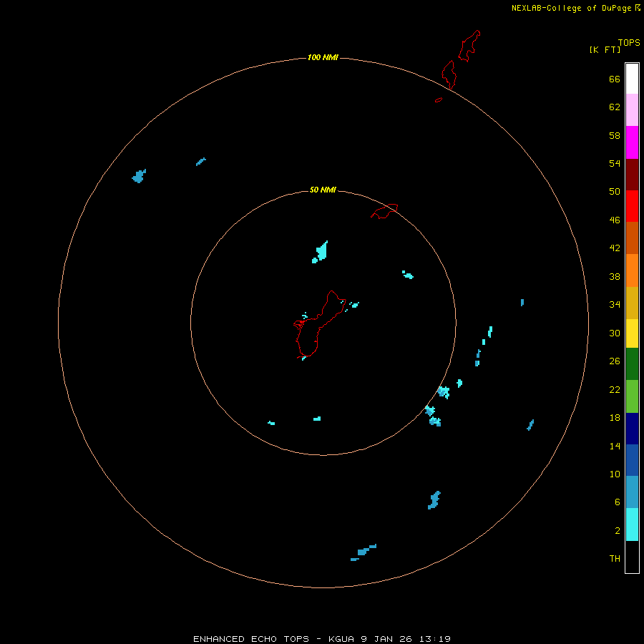Screen dimensions: 644x644
Task: Click the cyan 2 kft legend swatch
Action: [632, 524]
